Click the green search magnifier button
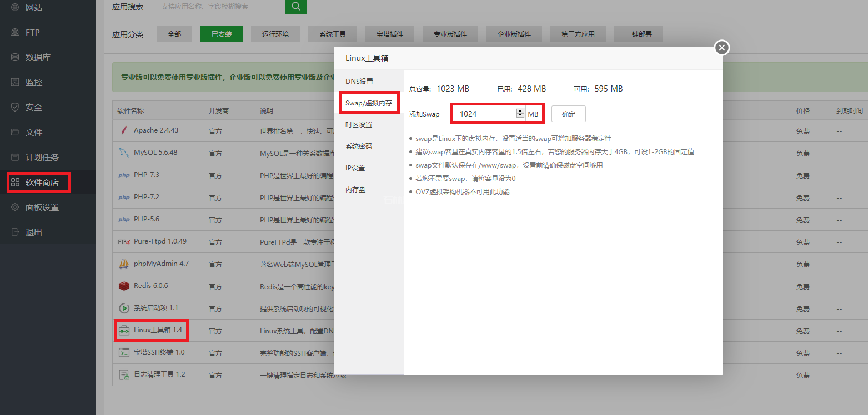868x415 pixels. click(295, 7)
